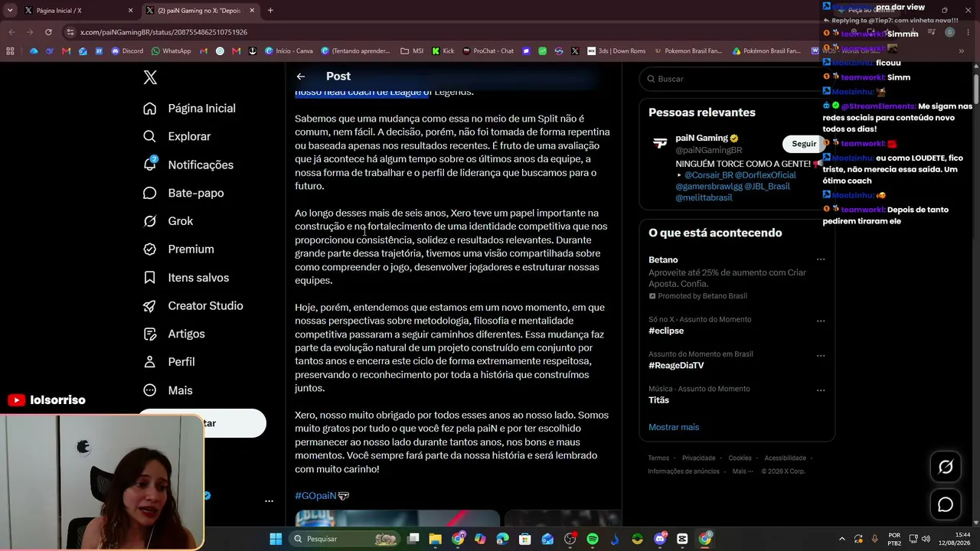980x551 pixels.
Task: Click Mostrar mais under trends
Action: coord(674,427)
